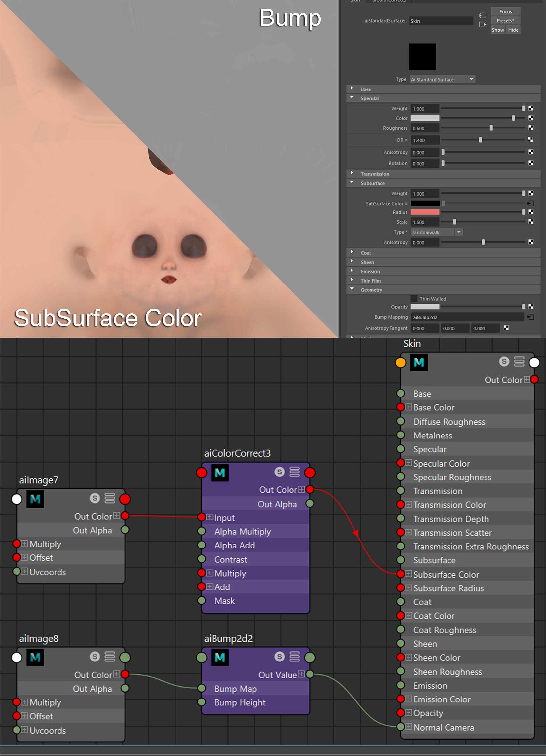Click the texture map icon beside the IOR slider

pos(531,140)
